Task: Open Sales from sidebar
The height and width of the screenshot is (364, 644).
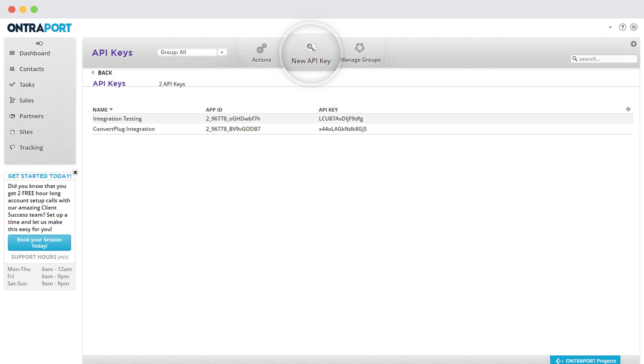Action: tap(26, 100)
